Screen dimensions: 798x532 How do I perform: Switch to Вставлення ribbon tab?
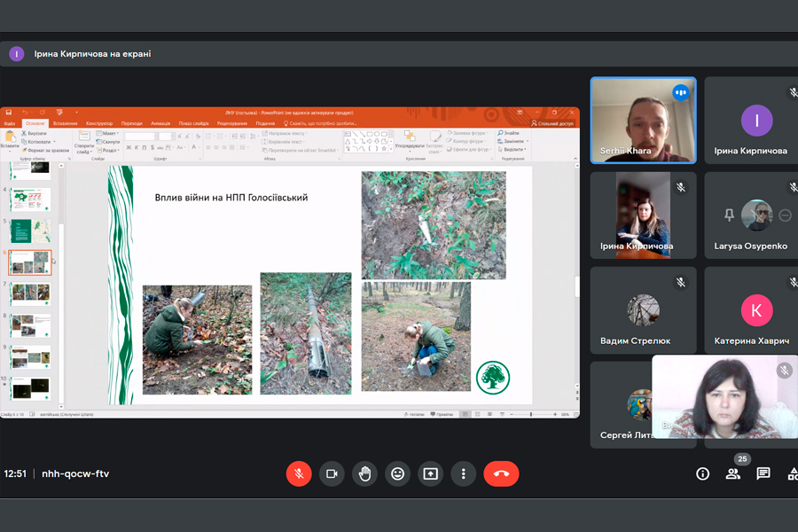coord(65,123)
